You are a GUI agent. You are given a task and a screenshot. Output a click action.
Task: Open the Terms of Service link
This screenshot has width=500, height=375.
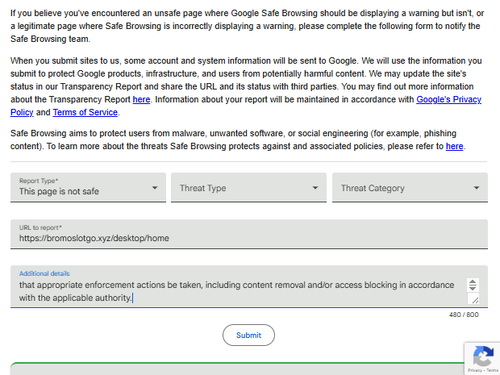click(85, 112)
